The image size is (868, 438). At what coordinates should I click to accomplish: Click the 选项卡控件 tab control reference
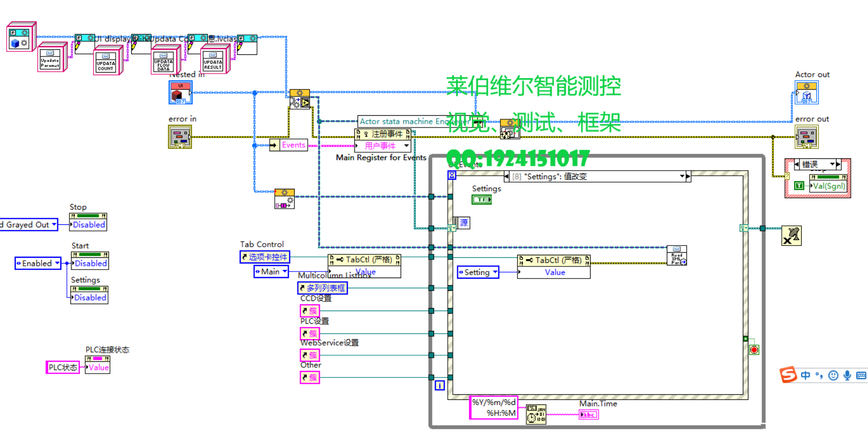(265, 257)
